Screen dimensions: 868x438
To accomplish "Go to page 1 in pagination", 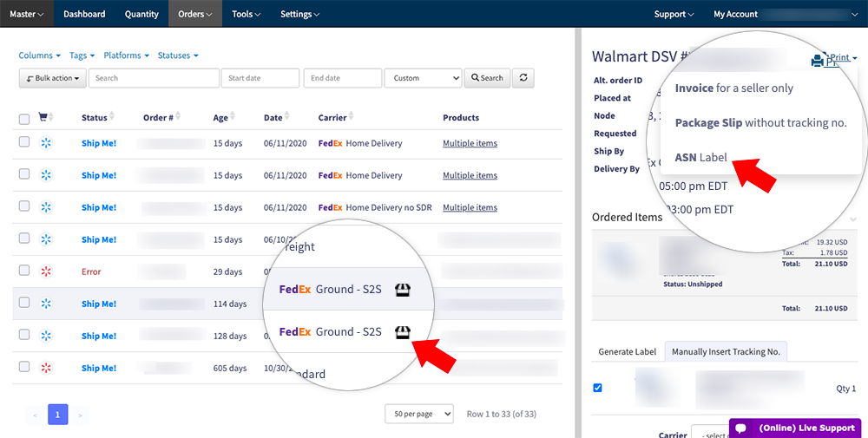I will 57,415.
